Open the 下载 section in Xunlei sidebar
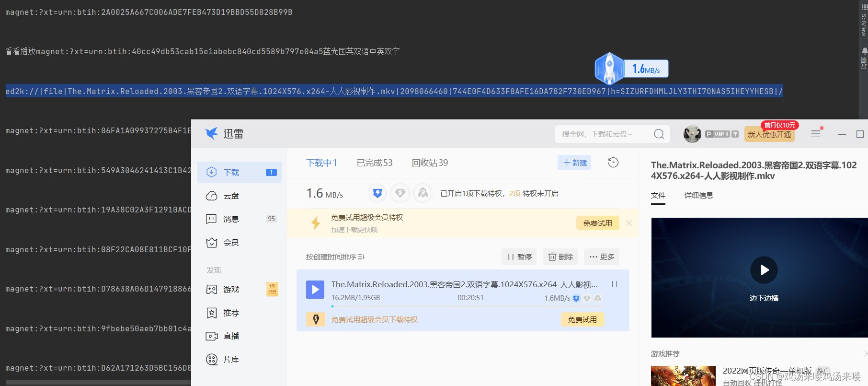The image size is (868, 386). [x=239, y=172]
